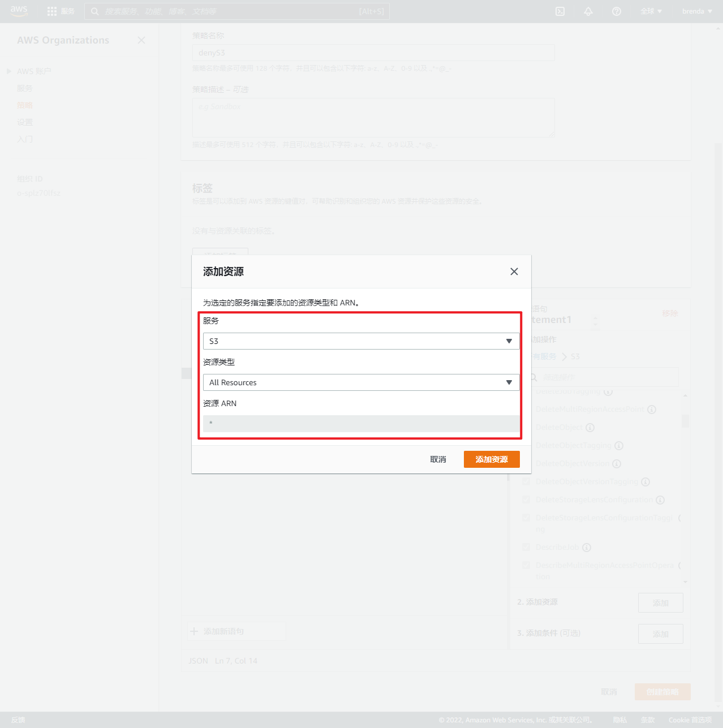Confirm with the orange 添加资源 button
This screenshot has width=723, height=728.
coord(492,459)
